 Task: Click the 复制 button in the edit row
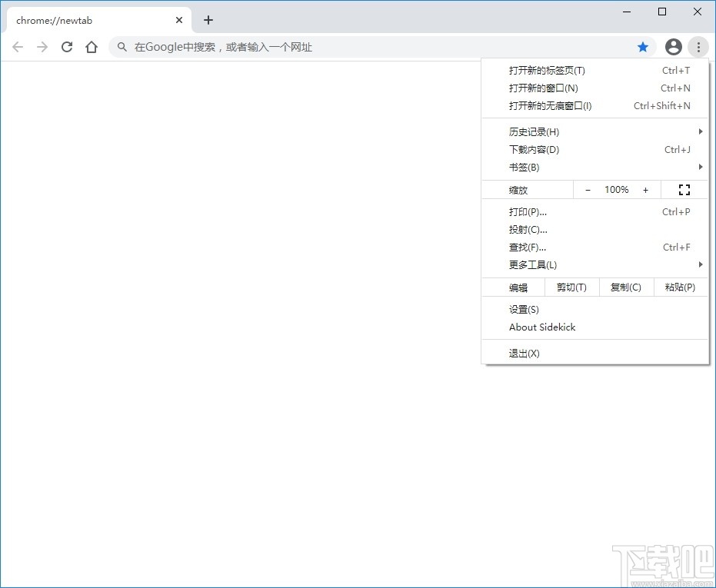point(626,287)
